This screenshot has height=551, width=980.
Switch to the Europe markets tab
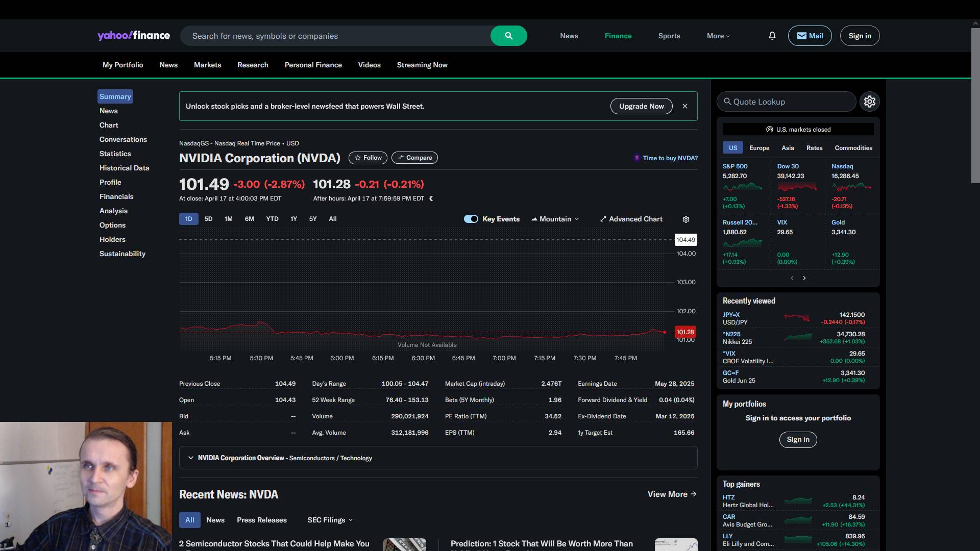pos(759,148)
